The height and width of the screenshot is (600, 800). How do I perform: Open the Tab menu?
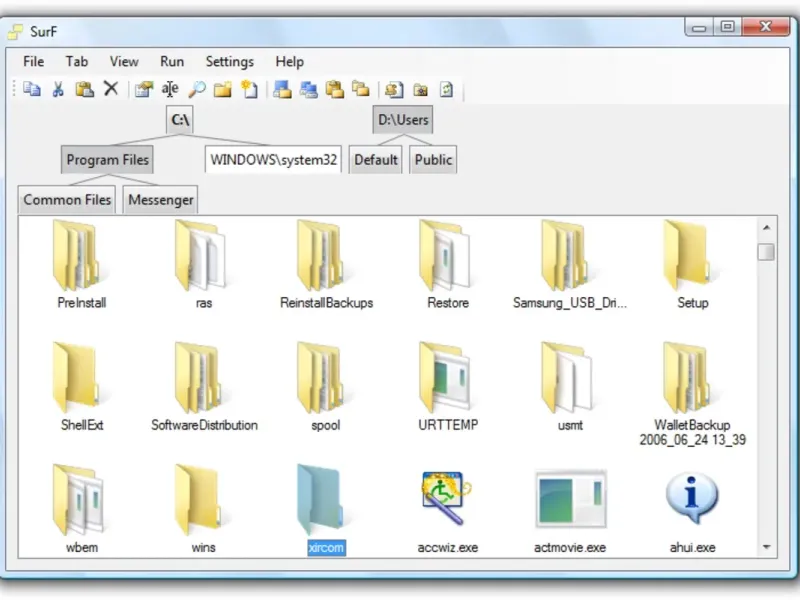[x=77, y=62]
